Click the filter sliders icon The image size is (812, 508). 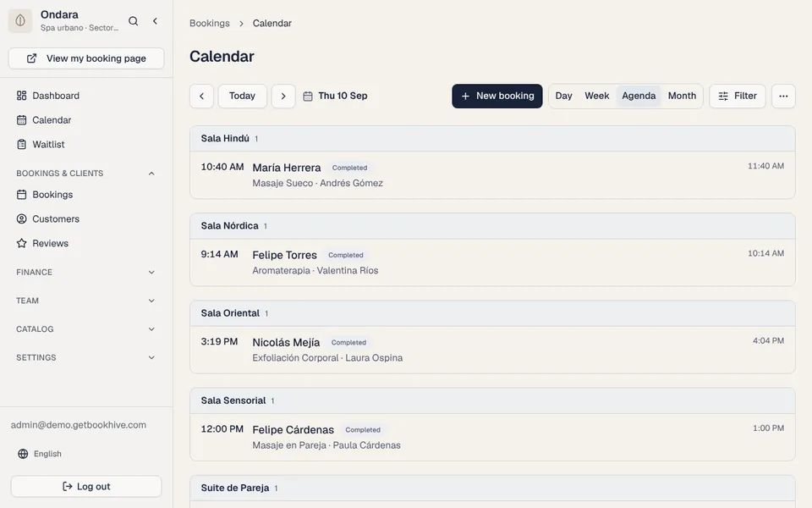coord(723,96)
